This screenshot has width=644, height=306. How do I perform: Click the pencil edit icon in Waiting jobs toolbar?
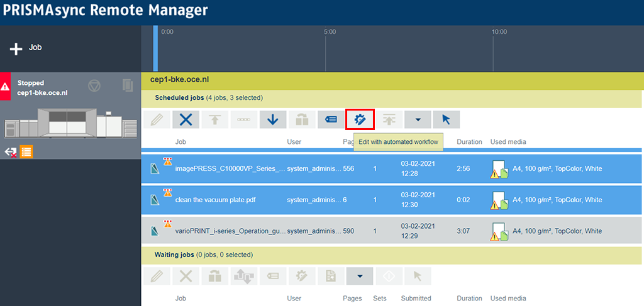pyautogui.click(x=157, y=276)
